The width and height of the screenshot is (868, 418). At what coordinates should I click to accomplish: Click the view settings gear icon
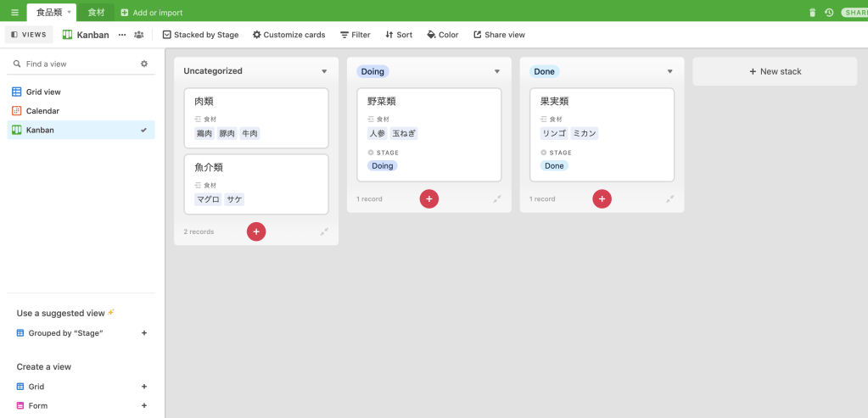[x=144, y=64]
